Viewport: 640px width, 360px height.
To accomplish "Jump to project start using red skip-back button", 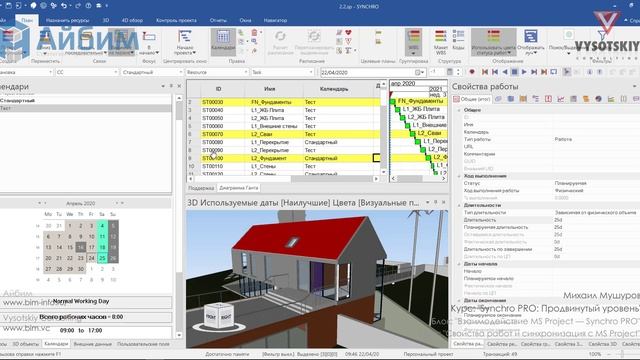I will 484,72.
